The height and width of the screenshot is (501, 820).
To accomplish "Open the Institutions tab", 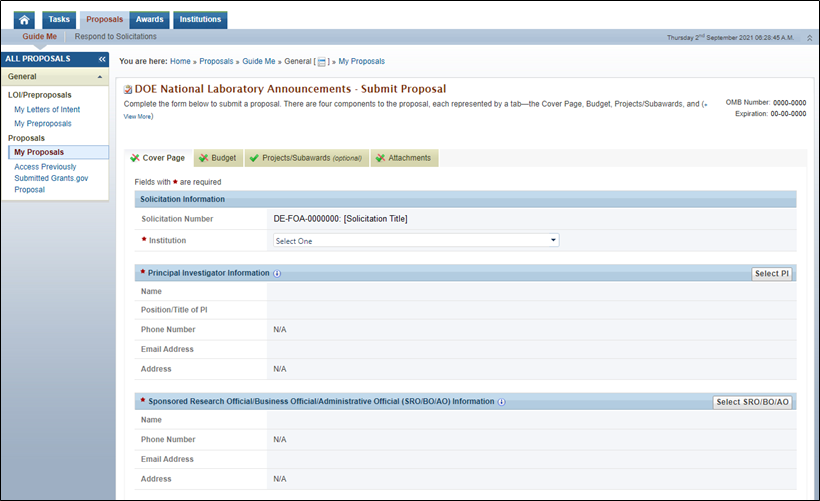I will pos(200,20).
